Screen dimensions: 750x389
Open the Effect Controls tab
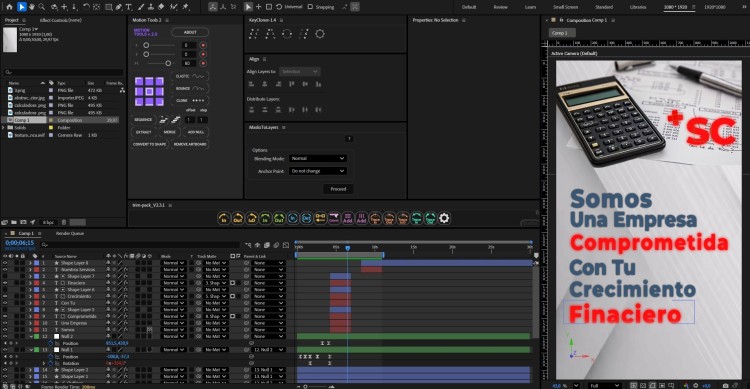click(61, 20)
